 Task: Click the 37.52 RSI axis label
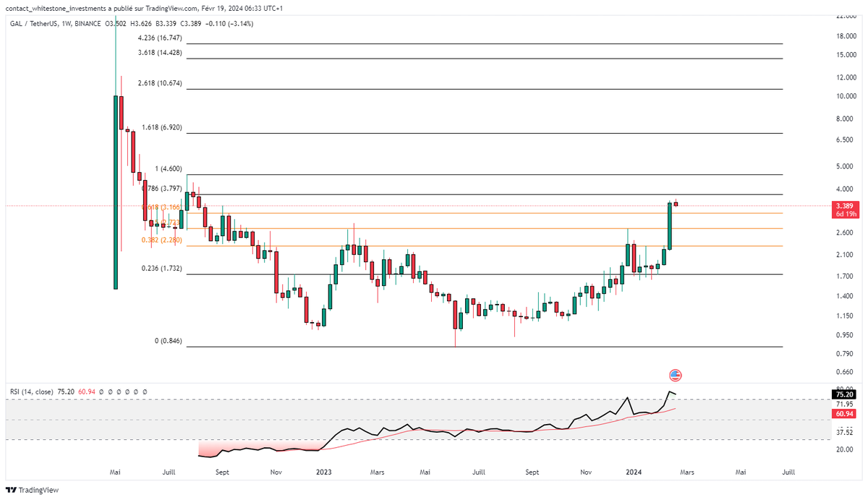click(x=846, y=433)
